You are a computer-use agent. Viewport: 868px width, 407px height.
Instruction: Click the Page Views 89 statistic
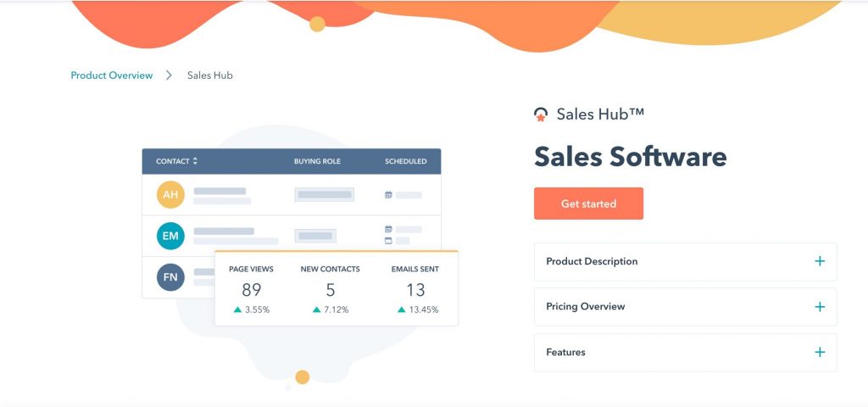[x=251, y=290]
